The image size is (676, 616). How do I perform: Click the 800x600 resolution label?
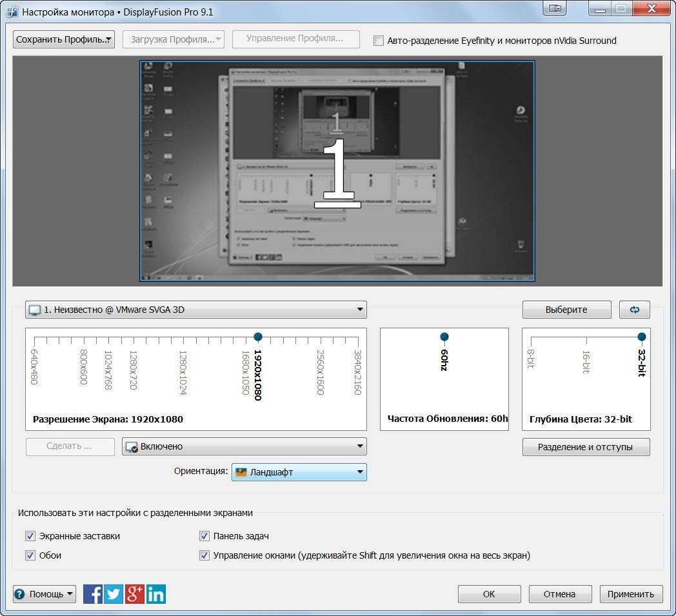point(84,367)
